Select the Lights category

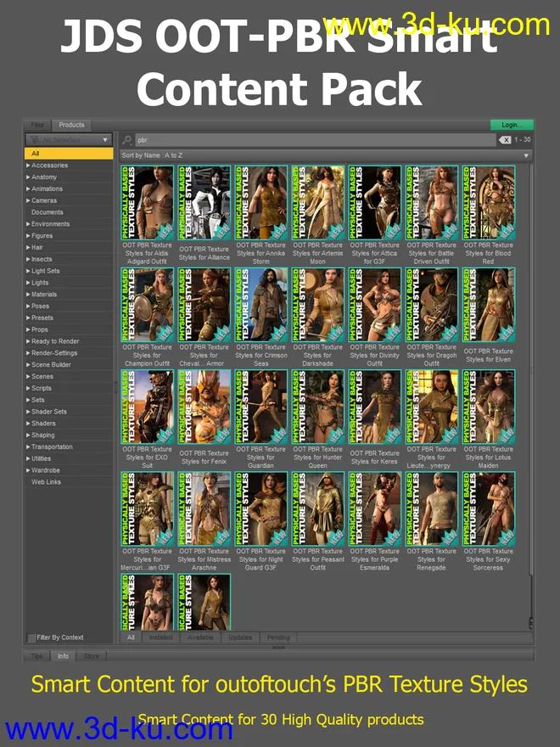point(40,283)
